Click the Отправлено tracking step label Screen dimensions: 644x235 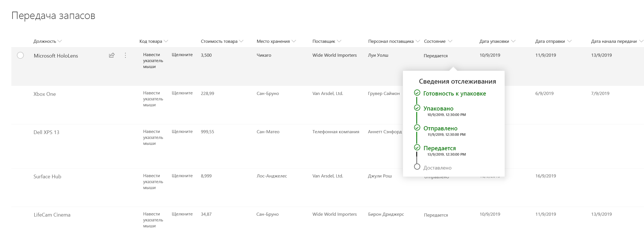coord(440,128)
